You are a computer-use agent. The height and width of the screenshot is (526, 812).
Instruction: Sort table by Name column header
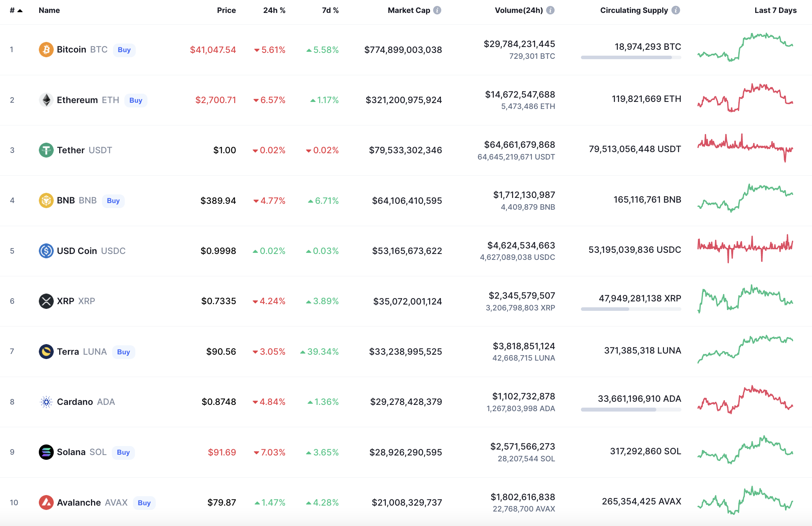(49, 11)
